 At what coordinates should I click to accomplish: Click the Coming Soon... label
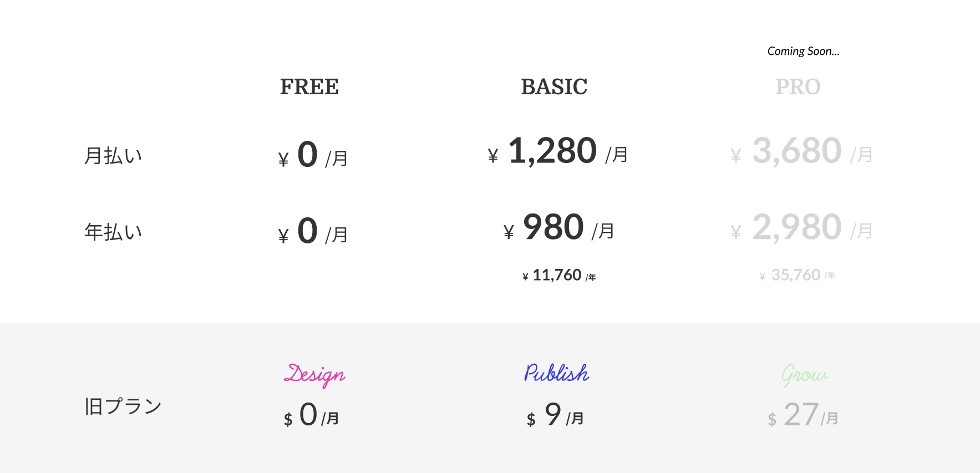click(x=803, y=52)
